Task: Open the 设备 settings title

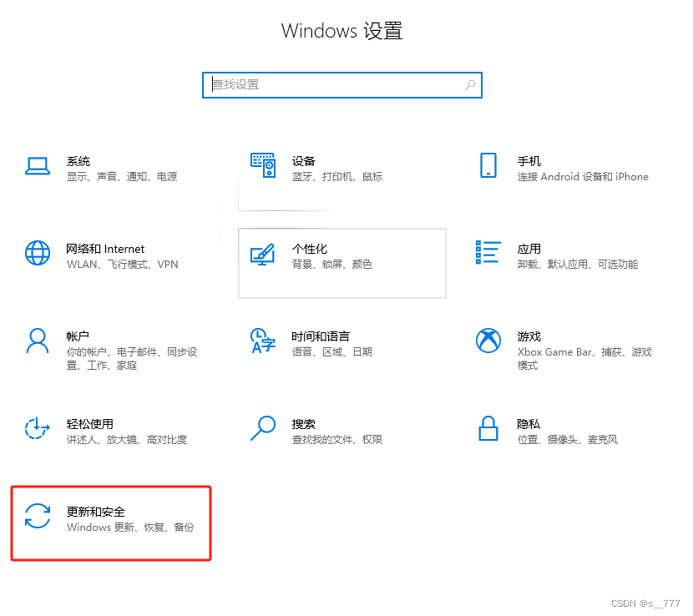Action: click(304, 161)
